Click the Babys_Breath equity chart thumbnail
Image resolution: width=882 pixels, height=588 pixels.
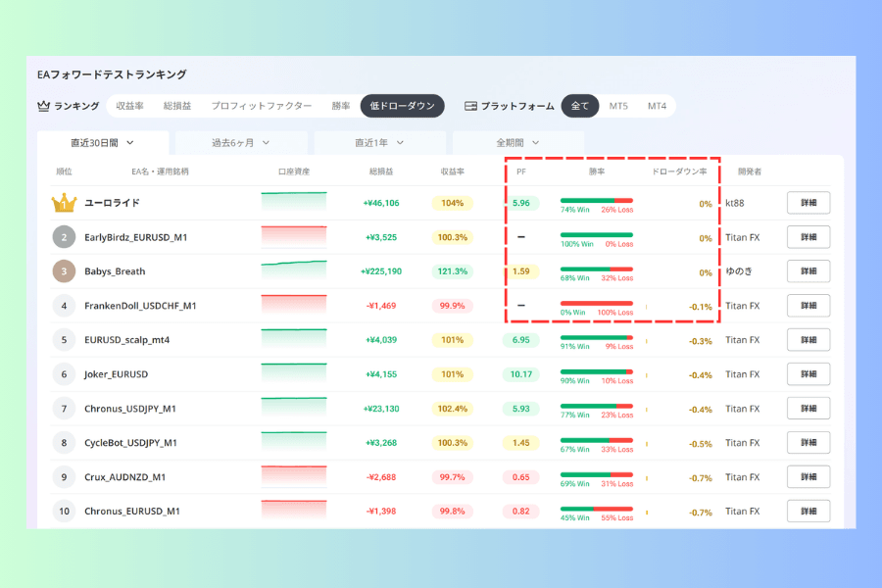click(x=294, y=270)
